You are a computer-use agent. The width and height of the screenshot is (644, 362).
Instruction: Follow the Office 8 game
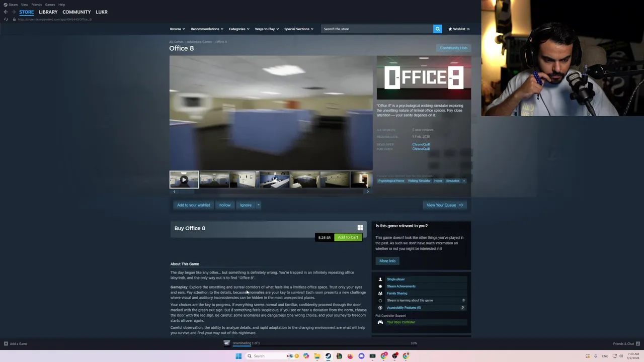pyautogui.click(x=225, y=205)
